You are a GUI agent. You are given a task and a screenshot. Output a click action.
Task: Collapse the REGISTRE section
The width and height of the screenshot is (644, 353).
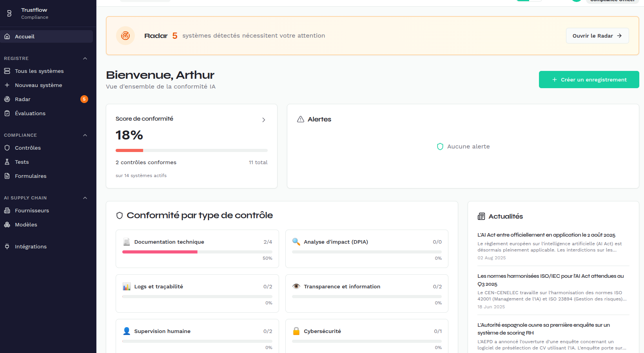(85, 58)
